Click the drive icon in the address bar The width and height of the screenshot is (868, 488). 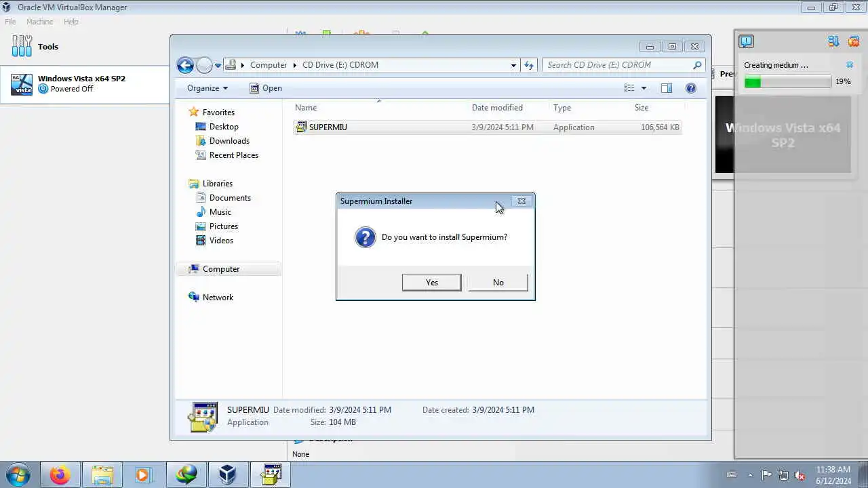tap(231, 65)
